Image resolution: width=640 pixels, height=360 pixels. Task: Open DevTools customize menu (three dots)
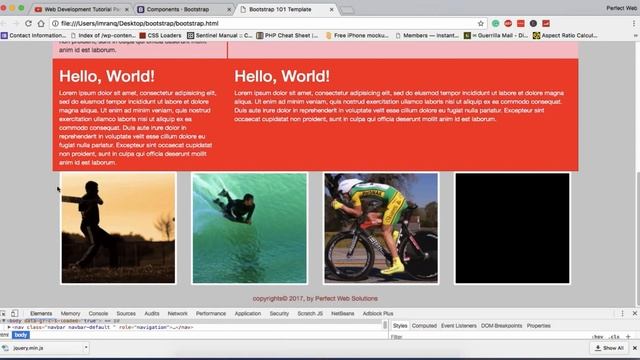[622, 313]
